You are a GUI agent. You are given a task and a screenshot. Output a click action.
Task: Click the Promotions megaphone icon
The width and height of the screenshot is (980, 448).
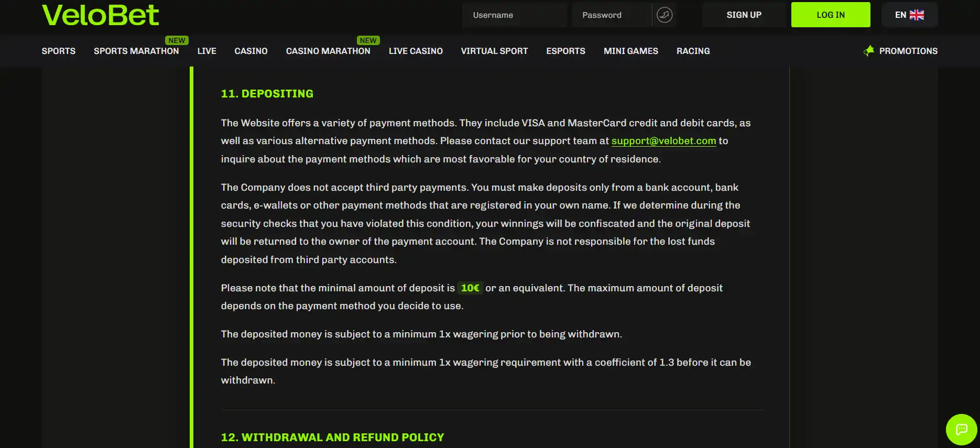click(x=869, y=51)
